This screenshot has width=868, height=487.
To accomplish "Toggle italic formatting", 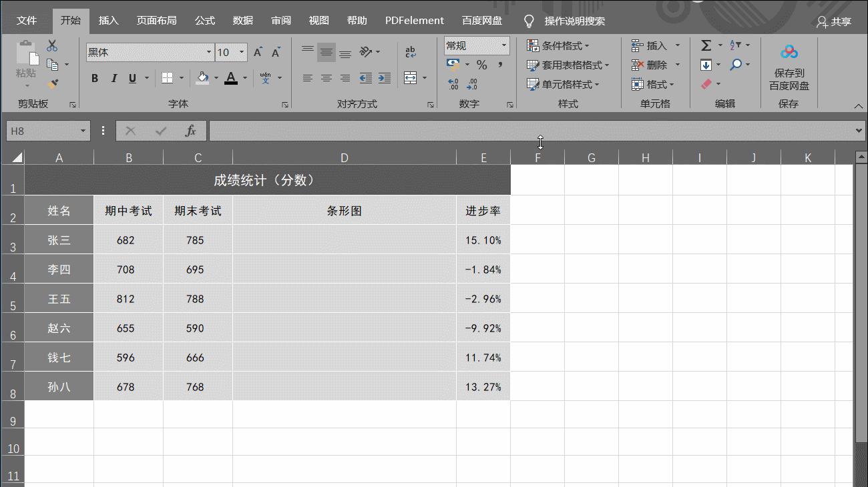I will click(x=113, y=78).
